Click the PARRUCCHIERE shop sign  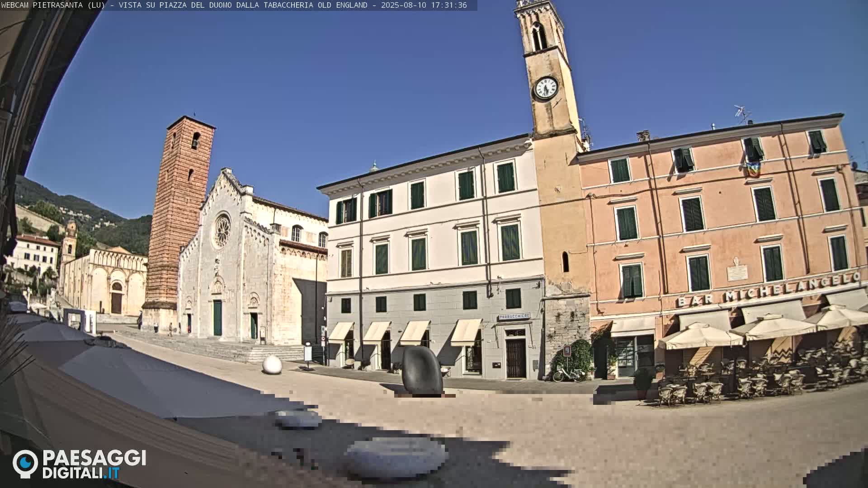pyautogui.click(x=514, y=316)
